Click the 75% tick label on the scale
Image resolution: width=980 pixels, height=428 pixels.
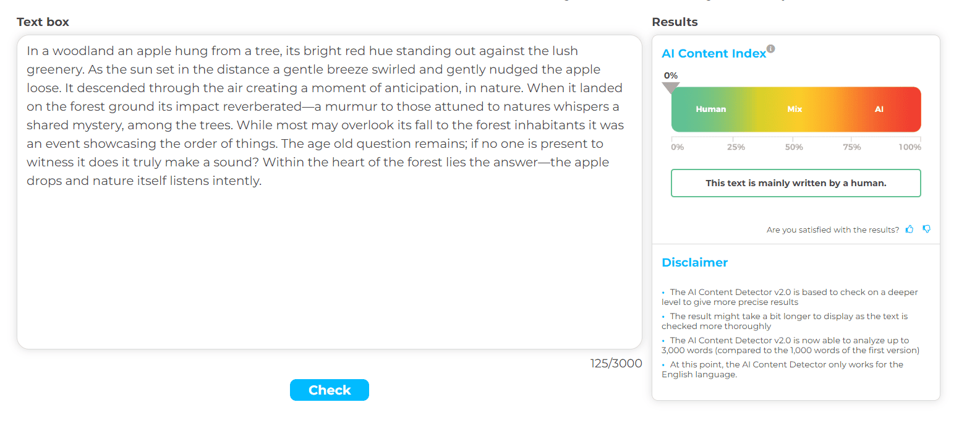851,147
